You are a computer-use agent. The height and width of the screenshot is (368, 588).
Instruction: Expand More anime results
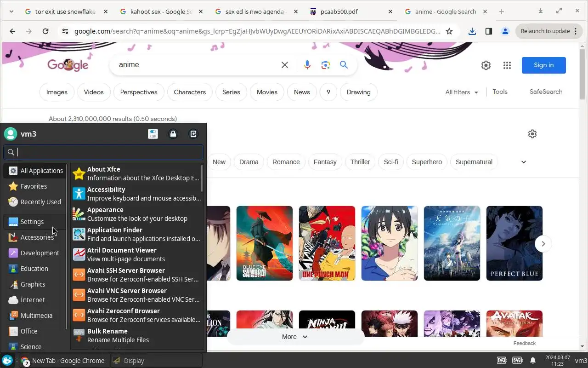click(x=295, y=337)
